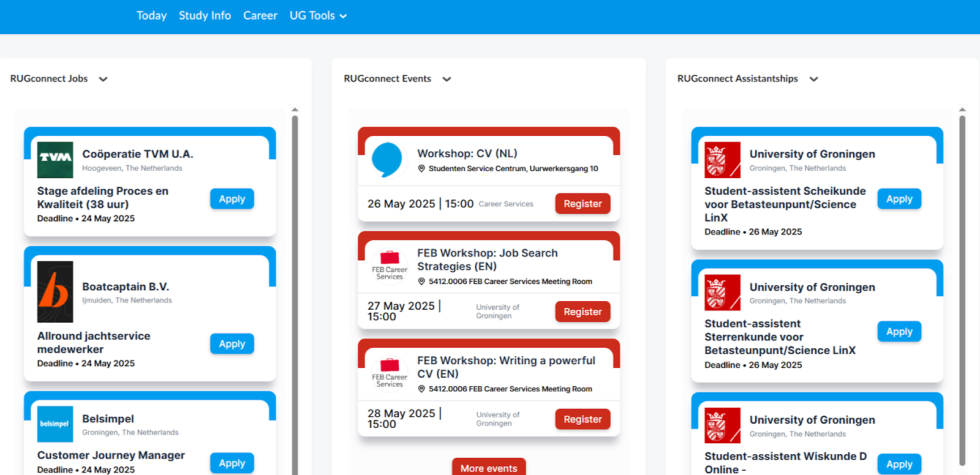Click FEB Career Services logo for Writing CV workshop
The image size is (980, 475).
[390, 373]
